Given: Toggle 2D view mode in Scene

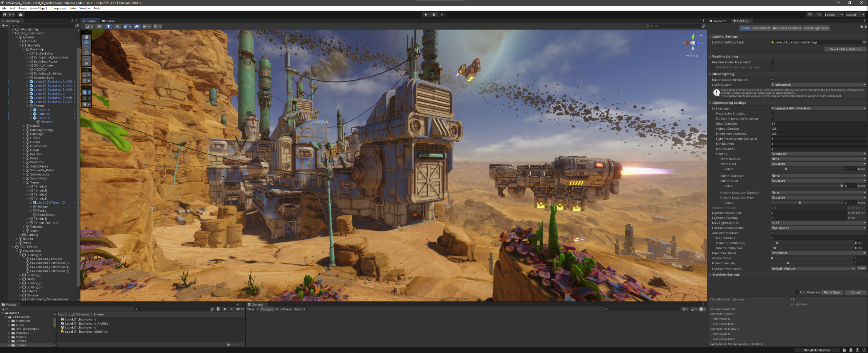Looking at the screenshot, I should [x=99, y=27].
